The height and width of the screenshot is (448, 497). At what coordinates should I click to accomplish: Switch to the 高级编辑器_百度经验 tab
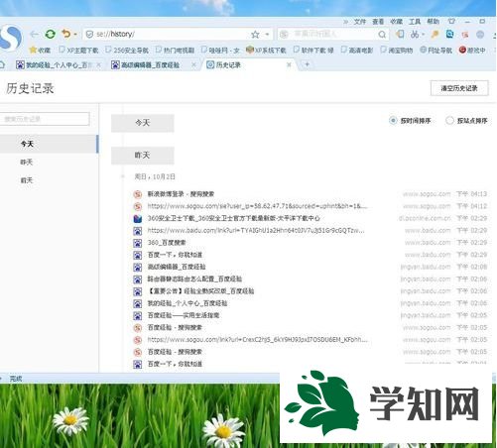151,65
